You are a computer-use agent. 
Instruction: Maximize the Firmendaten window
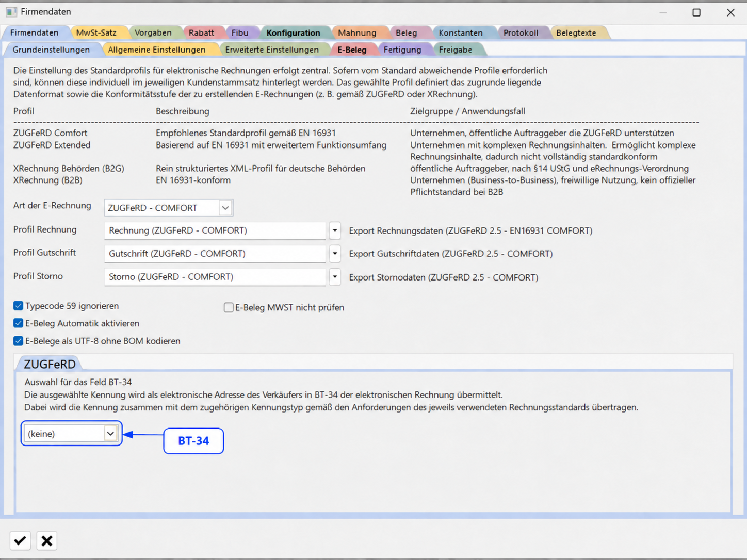(696, 12)
